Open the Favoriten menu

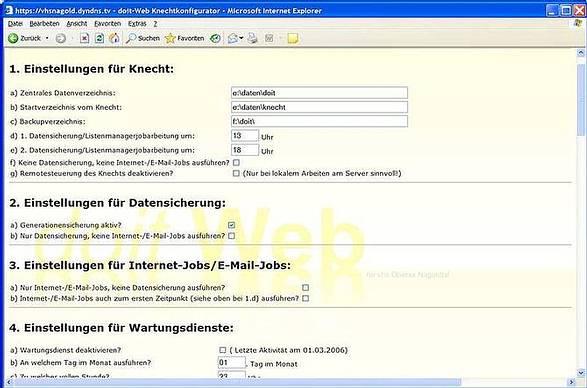tap(107, 24)
